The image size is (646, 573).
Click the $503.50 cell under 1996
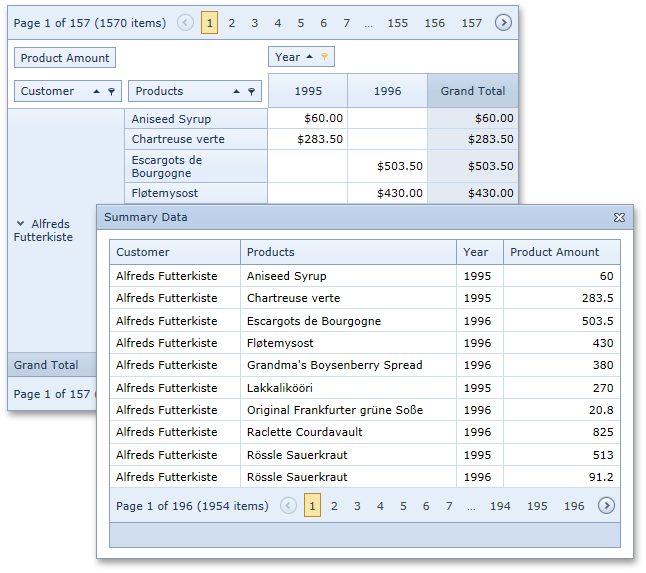387,166
